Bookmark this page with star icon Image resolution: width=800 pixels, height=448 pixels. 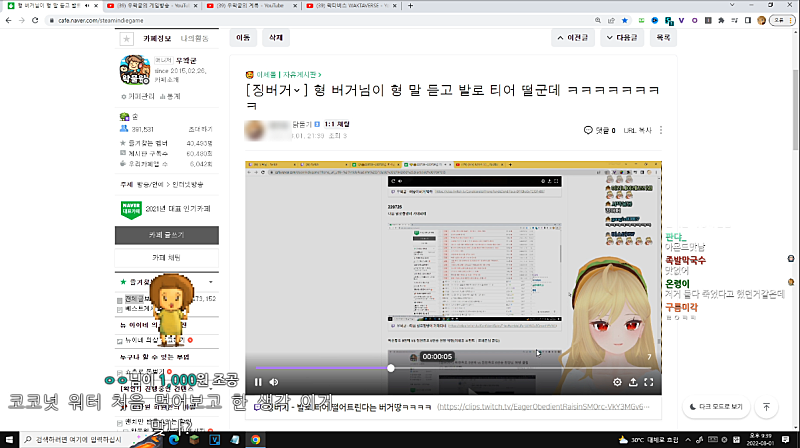tap(624, 20)
